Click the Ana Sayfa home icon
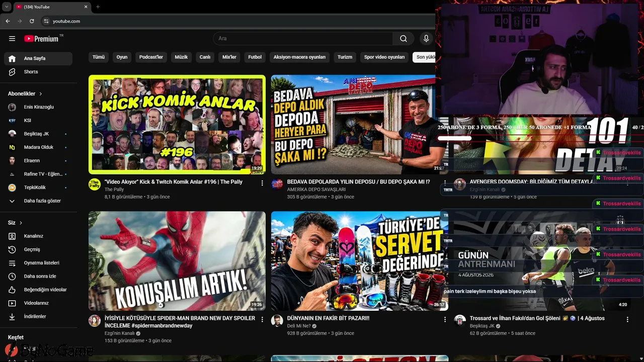Viewport: 644px width, 362px height. (12, 58)
